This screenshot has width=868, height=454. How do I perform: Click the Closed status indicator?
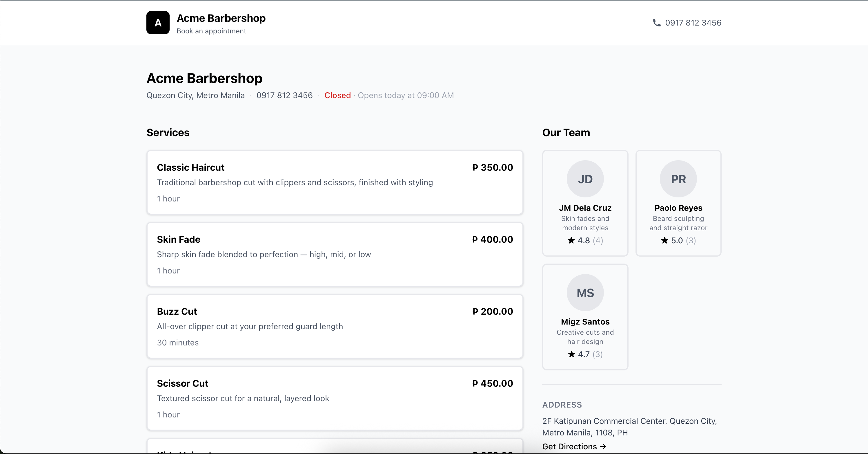pos(337,96)
